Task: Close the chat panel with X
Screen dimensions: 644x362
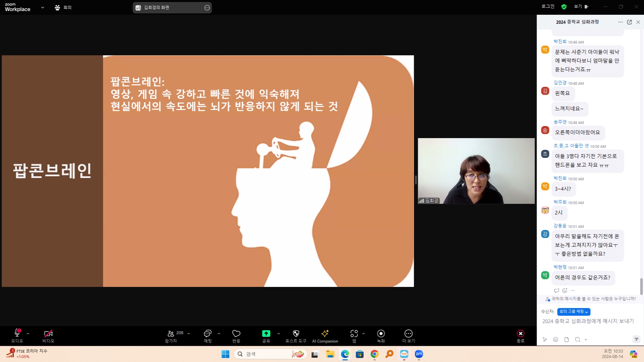Action: (638, 22)
